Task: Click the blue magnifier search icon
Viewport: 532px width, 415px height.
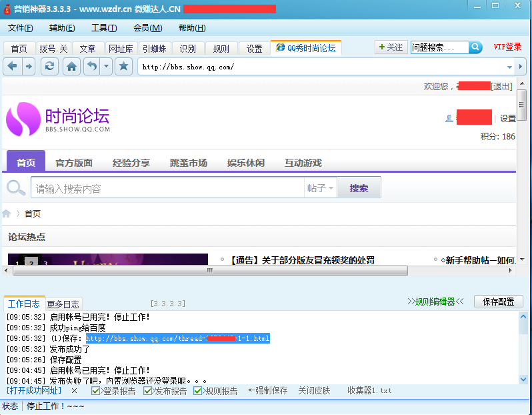Action: tap(475, 47)
